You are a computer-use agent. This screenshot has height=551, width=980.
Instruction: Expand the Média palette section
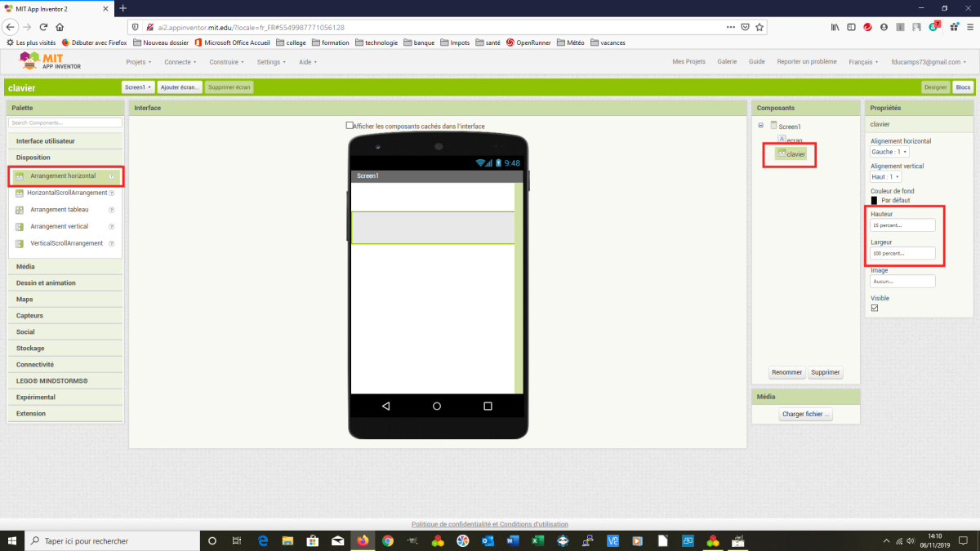[25, 266]
